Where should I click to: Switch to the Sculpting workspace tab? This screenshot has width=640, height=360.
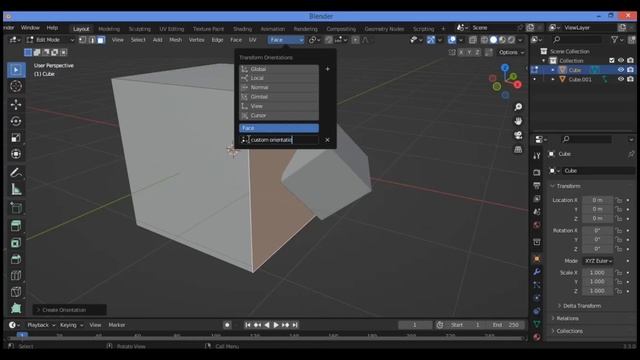pyautogui.click(x=140, y=29)
